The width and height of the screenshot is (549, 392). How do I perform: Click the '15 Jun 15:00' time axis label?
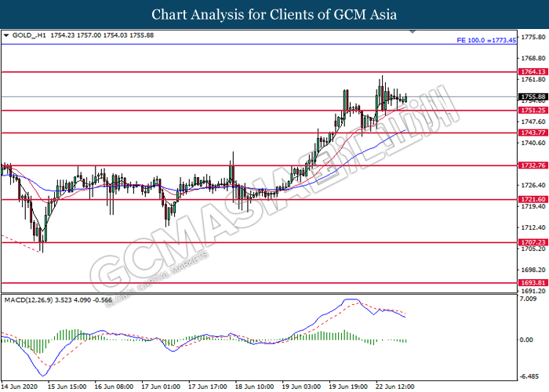click(x=67, y=387)
